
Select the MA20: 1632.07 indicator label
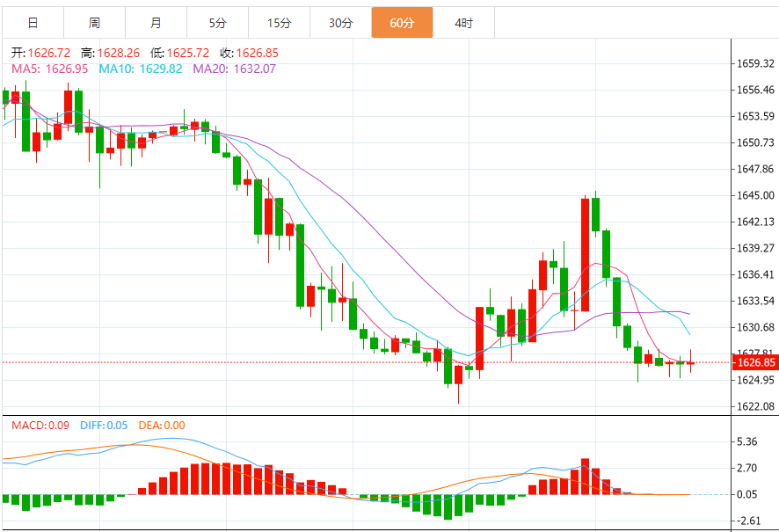point(235,69)
